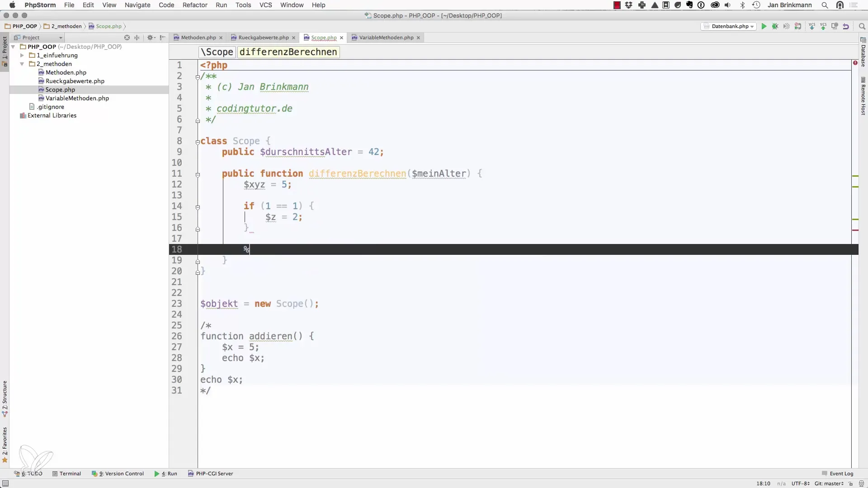
Task: Open the File menu
Action: pyautogui.click(x=69, y=5)
